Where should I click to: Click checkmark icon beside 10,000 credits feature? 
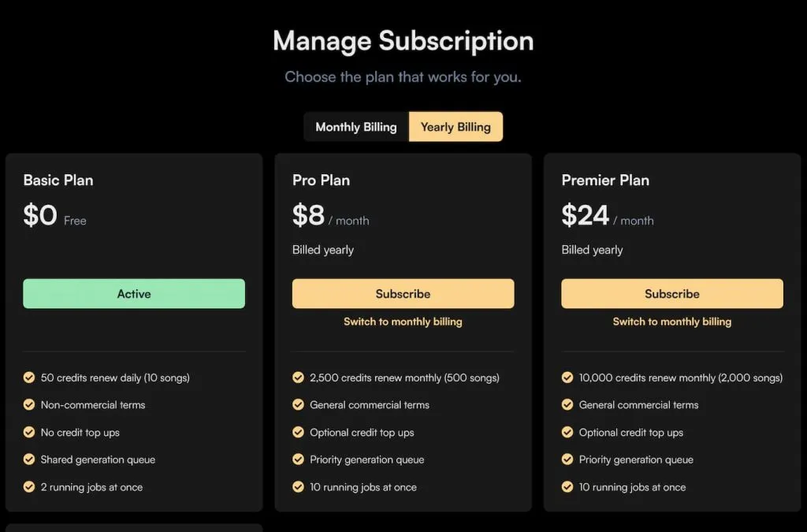[x=567, y=378]
